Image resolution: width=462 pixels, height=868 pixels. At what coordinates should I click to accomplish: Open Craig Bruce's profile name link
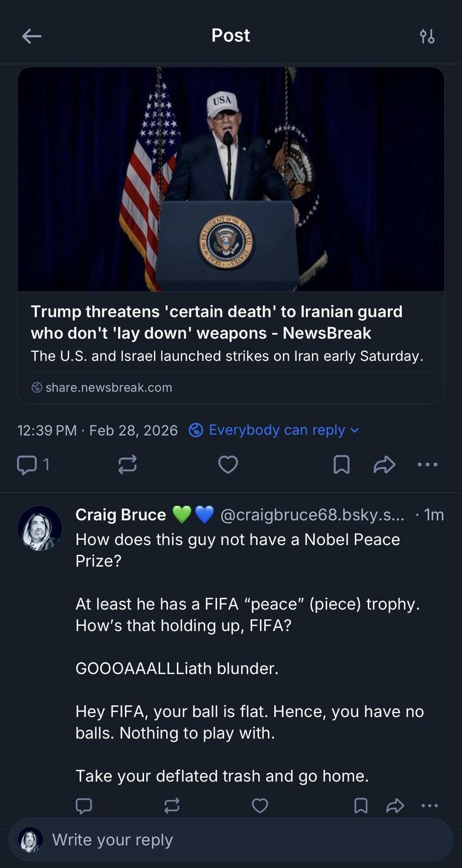(121, 515)
